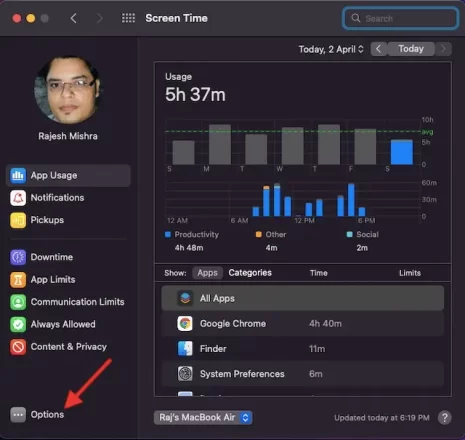Go forward with the toolbar chevron
This screenshot has height=440, width=465.
pyautogui.click(x=99, y=18)
